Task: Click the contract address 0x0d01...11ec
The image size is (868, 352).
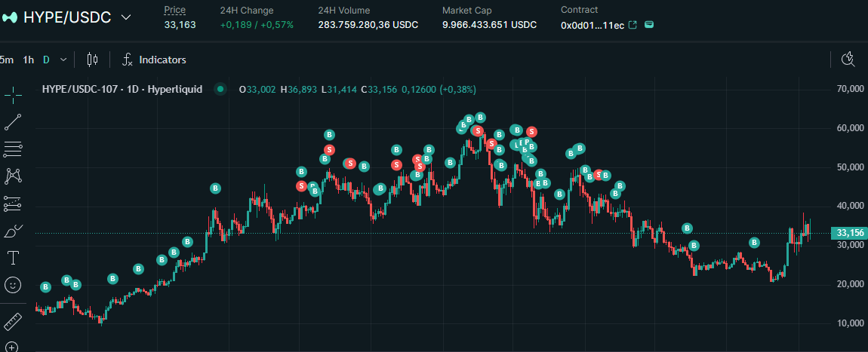Action: point(593,25)
